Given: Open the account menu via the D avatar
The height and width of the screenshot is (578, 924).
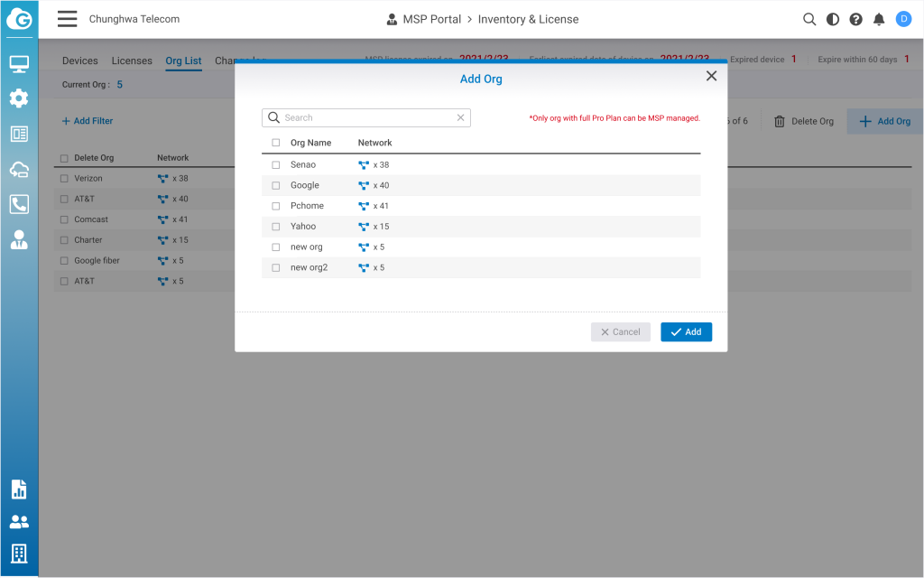Looking at the screenshot, I should click(903, 18).
